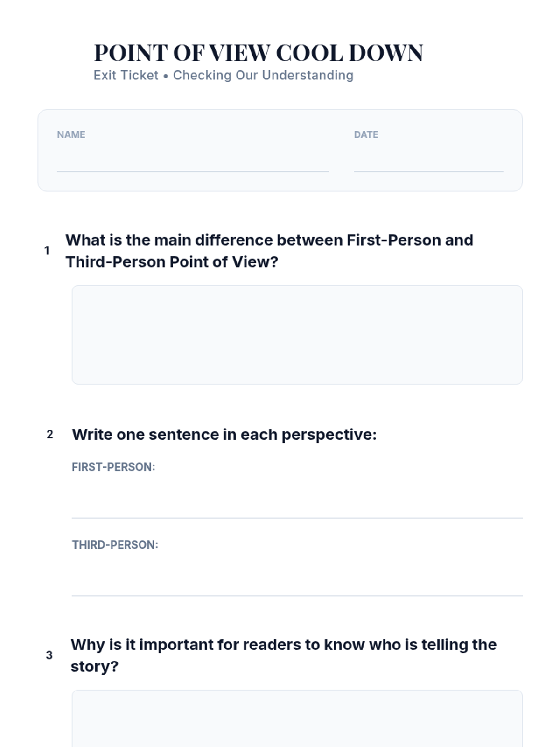Click the number 2 question marker
This screenshot has height=747, width=560.
pyautogui.click(x=50, y=434)
